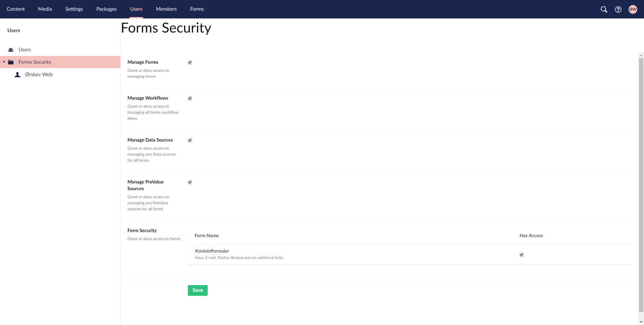Screen dimensions: 644x325
Task: Open the search with the magnifier icon
Action: tap(604, 9)
